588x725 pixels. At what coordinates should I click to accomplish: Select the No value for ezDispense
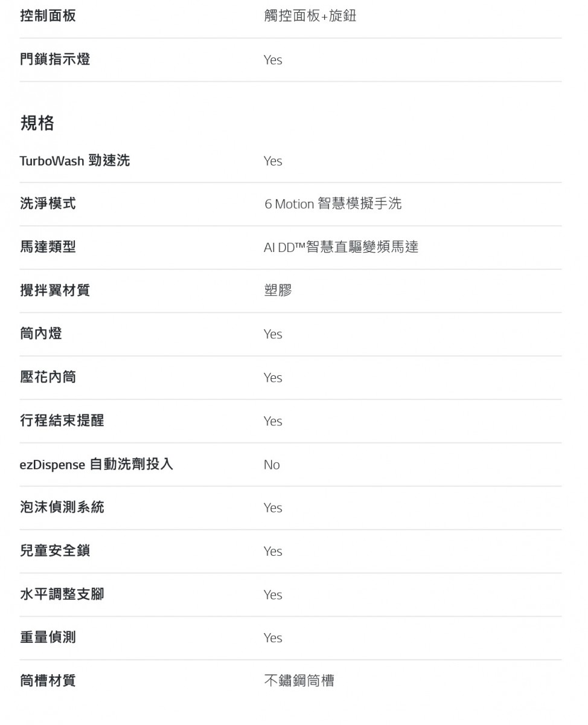pos(272,465)
